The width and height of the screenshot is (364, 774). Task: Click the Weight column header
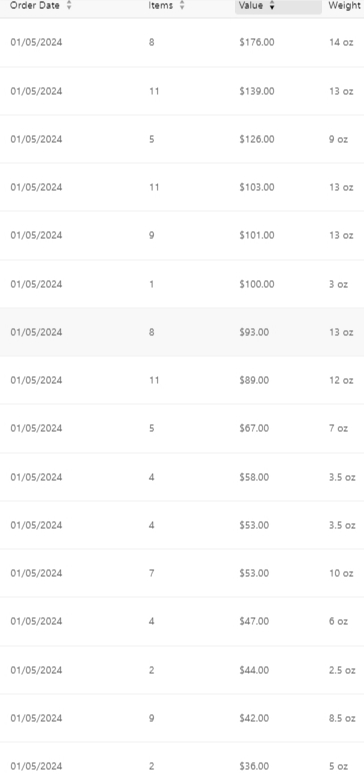tap(344, 6)
